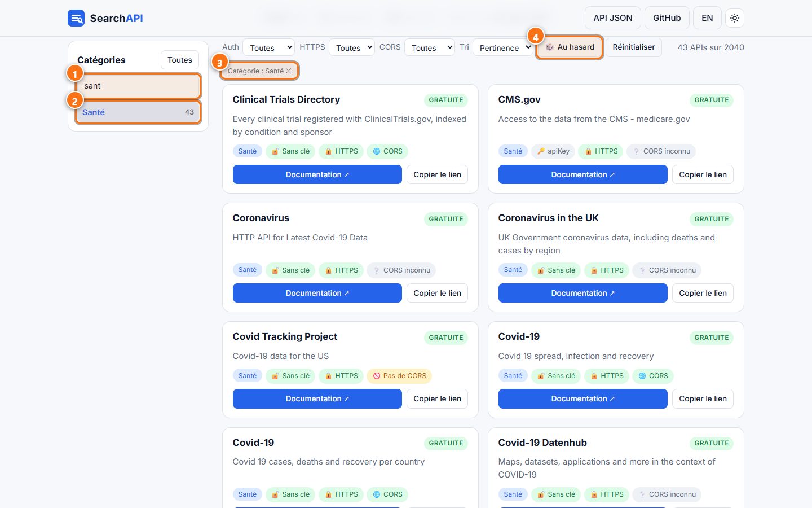Open the API JSON link
The height and width of the screenshot is (508, 812).
point(613,18)
